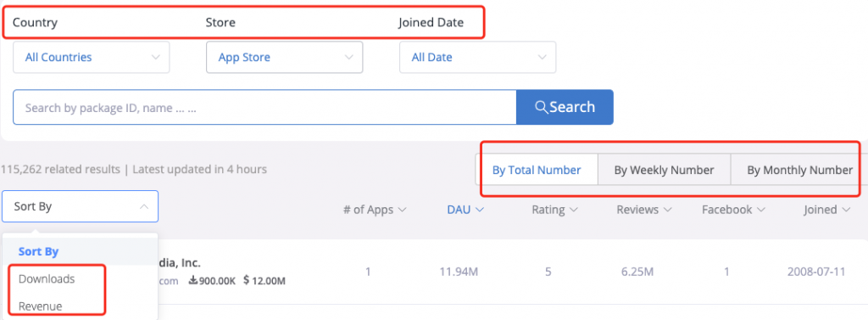
Task: Open the App Store dropdown
Action: (x=285, y=57)
